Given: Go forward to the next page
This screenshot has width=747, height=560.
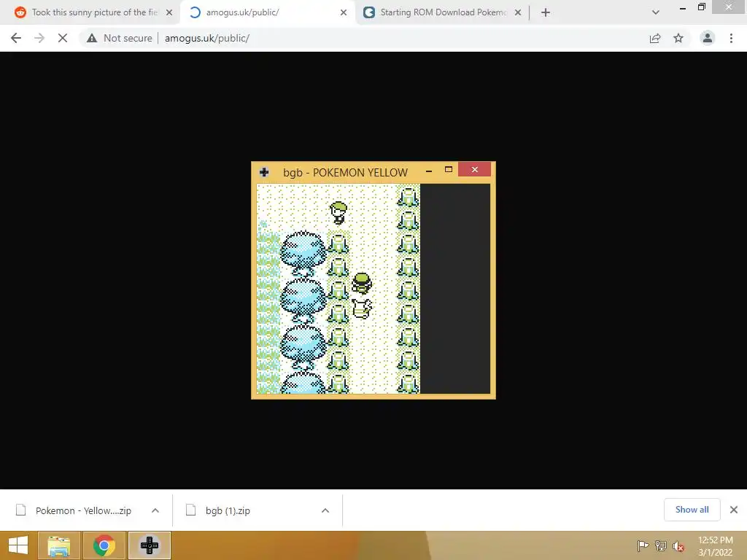Looking at the screenshot, I should coord(39,38).
